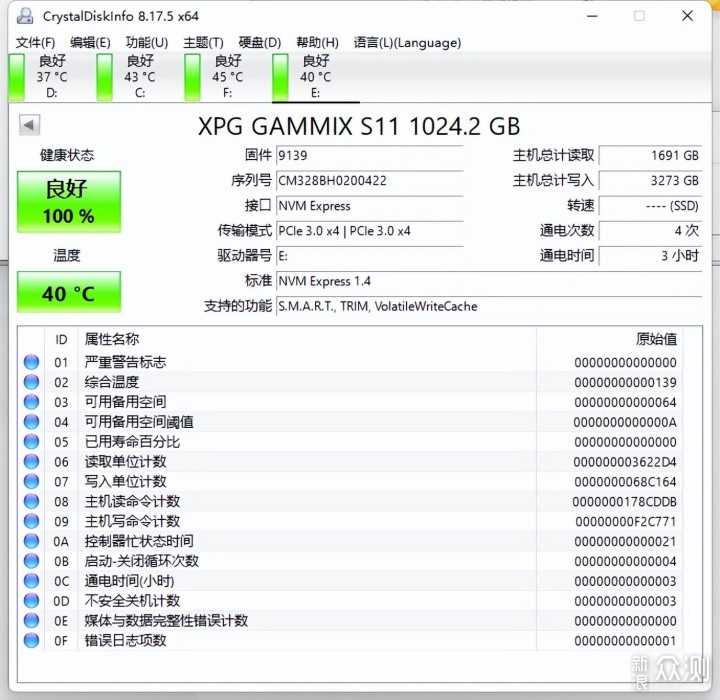This screenshot has width=720, height=700.
Task: Open the 编辑(E) menu
Action: pyautogui.click(x=90, y=43)
